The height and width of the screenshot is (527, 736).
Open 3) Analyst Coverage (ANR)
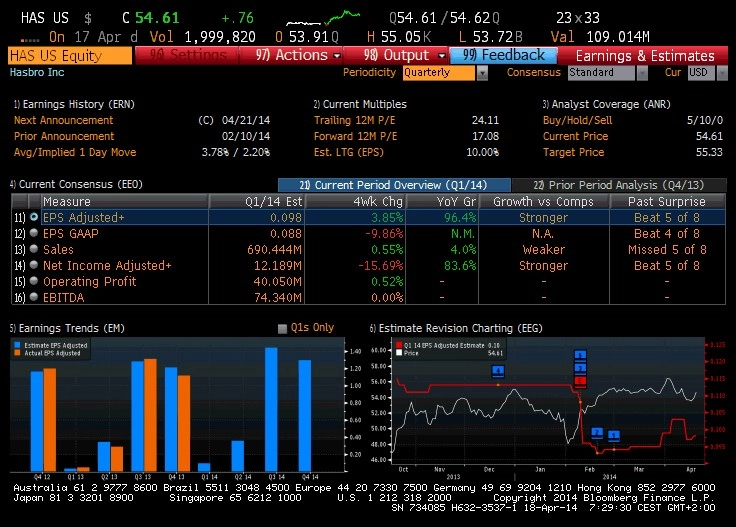coord(606,104)
